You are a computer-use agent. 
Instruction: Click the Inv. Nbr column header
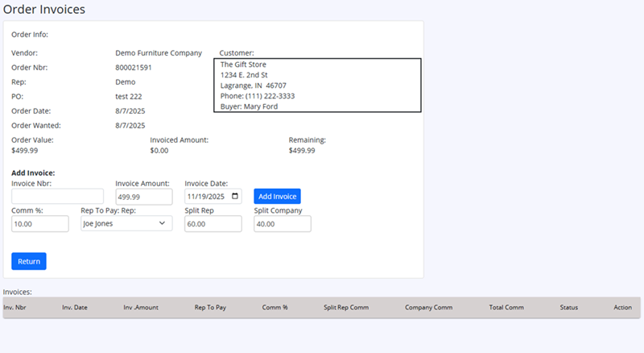pyautogui.click(x=14, y=308)
